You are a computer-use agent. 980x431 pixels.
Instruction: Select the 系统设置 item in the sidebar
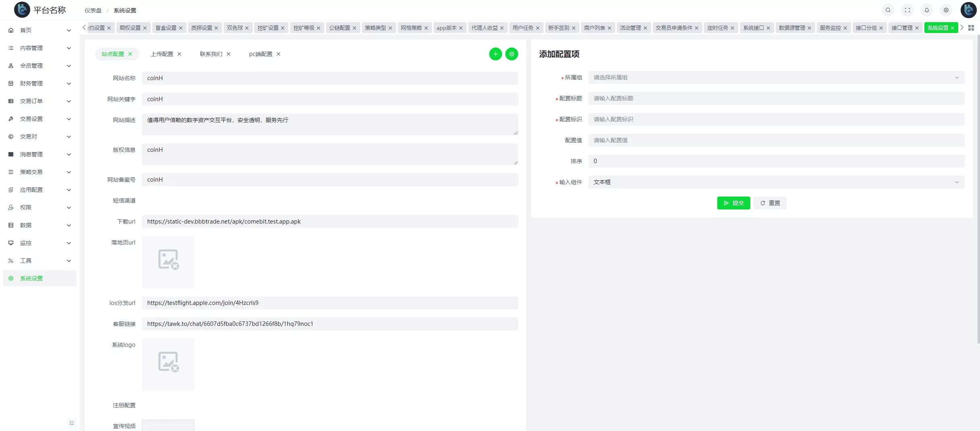[32, 278]
